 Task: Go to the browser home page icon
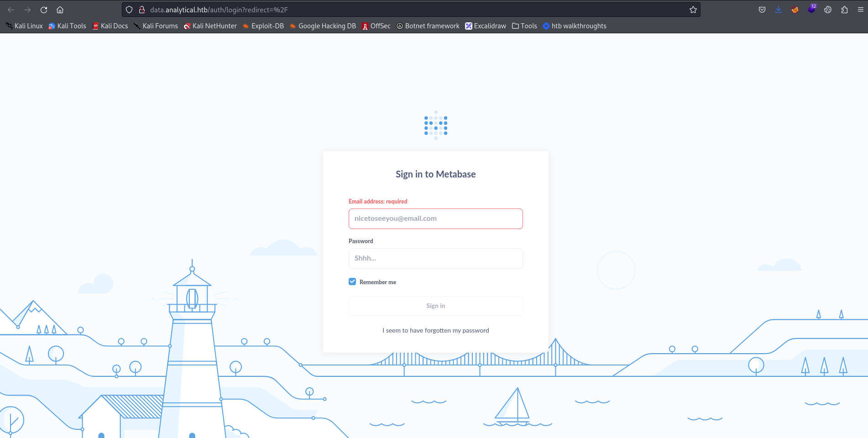pos(60,10)
